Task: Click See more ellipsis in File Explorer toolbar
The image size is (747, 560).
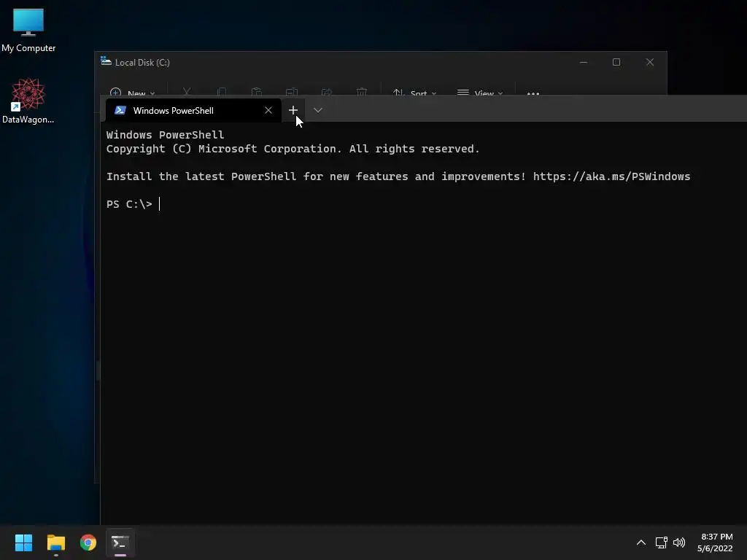Action: pos(533,93)
